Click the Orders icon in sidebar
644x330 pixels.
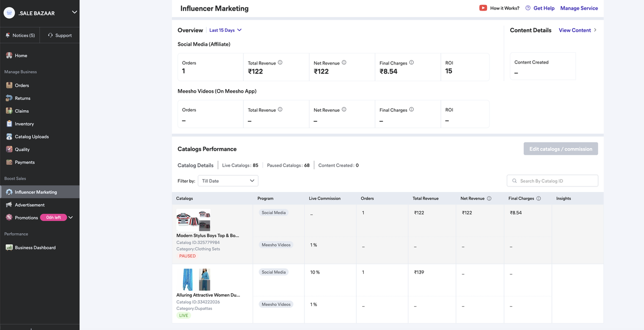coord(9,85)
